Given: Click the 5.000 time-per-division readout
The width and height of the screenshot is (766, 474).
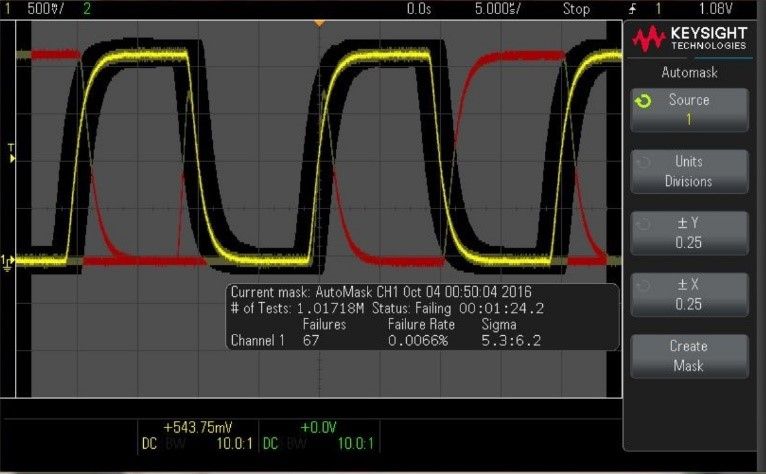Looking at the screenshot, I should click(x=498, y=8).
